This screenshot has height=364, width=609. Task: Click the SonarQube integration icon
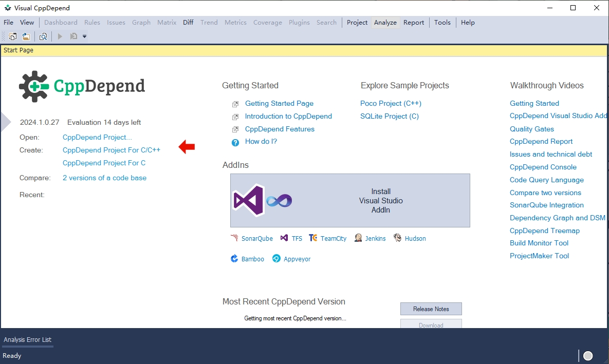click(234, 238)
